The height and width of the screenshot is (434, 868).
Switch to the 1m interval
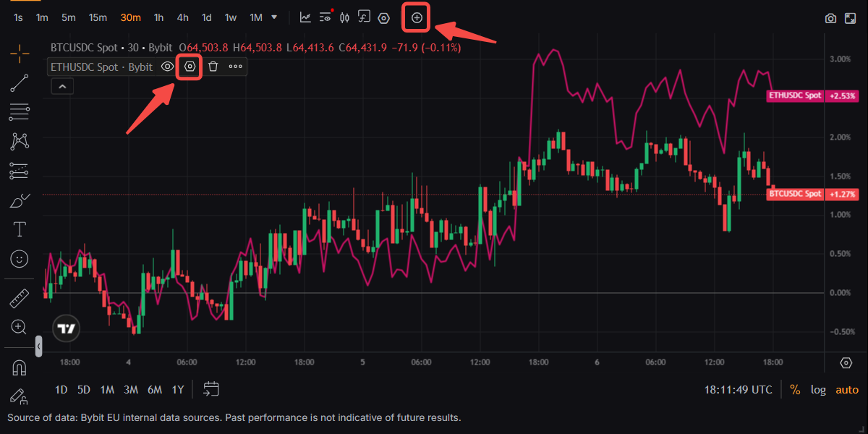click(x=42, y=17)
